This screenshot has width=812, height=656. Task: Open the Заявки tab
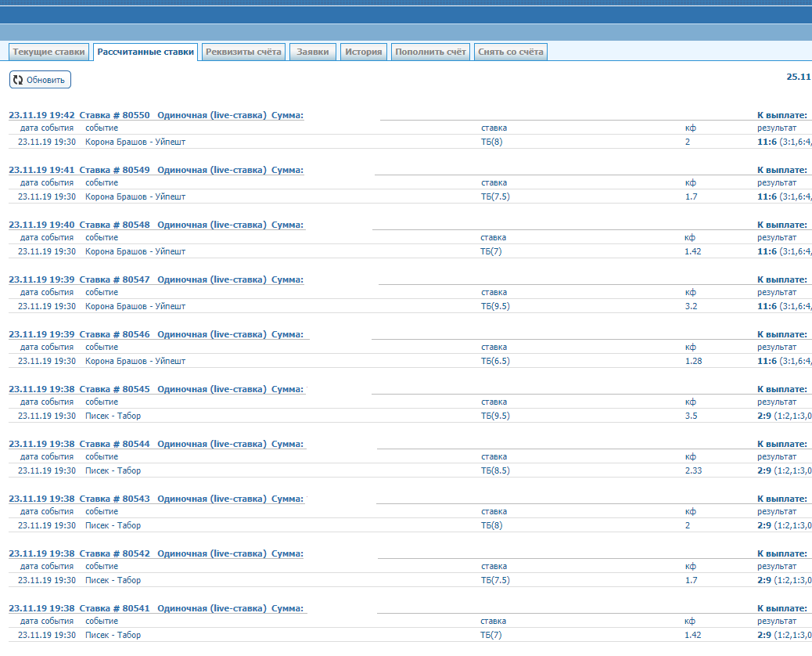(313, 52)
